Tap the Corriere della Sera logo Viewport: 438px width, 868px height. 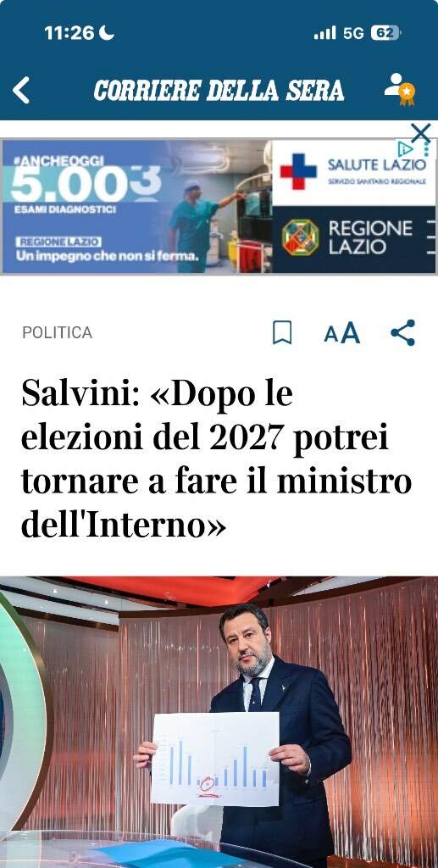click(x=219, y=90)
